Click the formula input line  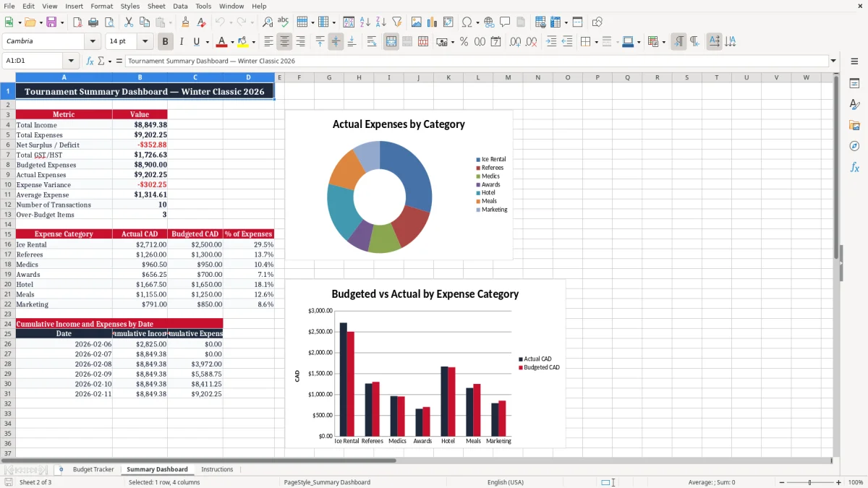(x=476, y=61)
